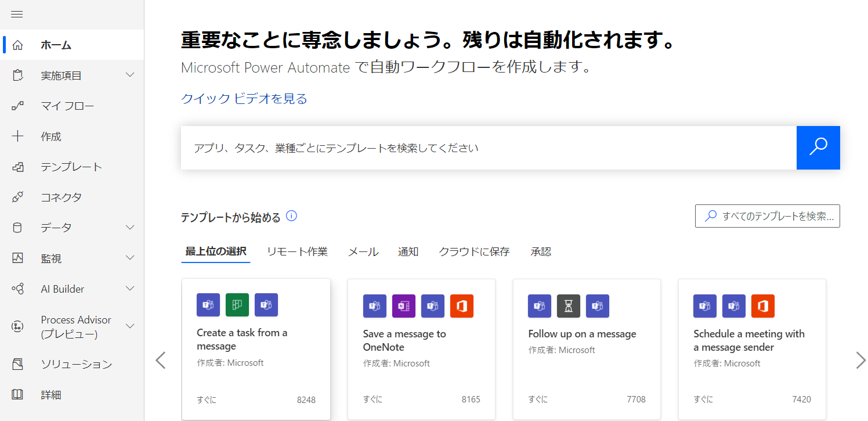Open the Save a message to OneNote template
Image resolution: width=868 pixels, height=421 pixels.
[421, 349]
